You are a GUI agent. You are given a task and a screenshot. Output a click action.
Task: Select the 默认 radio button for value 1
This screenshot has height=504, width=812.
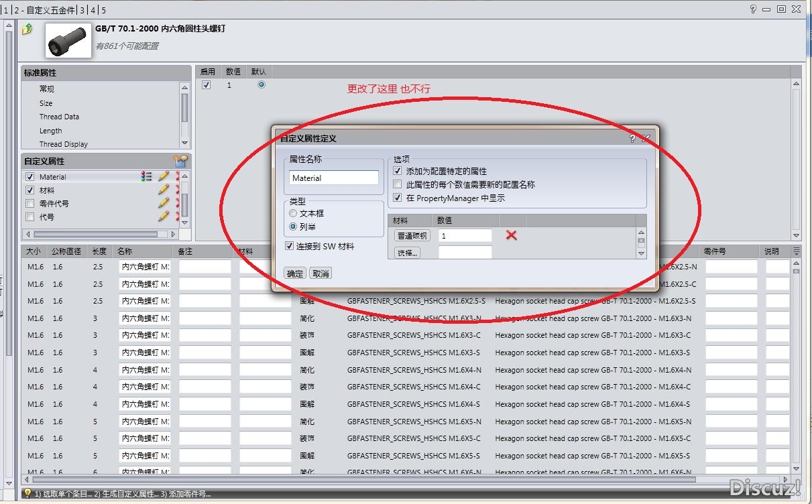[x=261, y=84]
